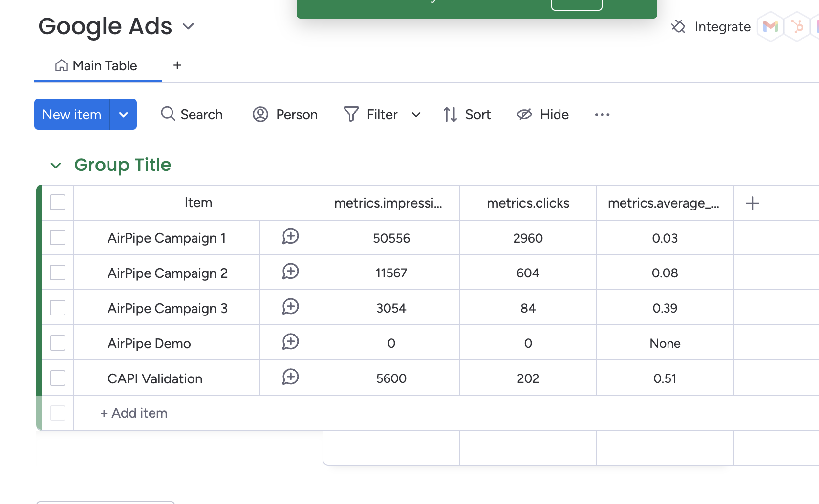The height and width of the screenshot is (504, 819).
Task: Click the clicks summary footer cell
Action: tap(528, 448)
